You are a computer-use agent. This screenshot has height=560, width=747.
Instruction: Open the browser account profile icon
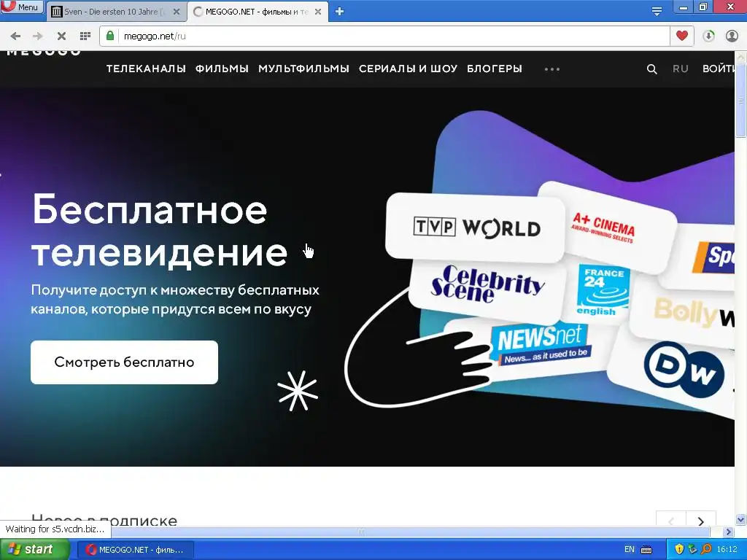tap(732, 36)
